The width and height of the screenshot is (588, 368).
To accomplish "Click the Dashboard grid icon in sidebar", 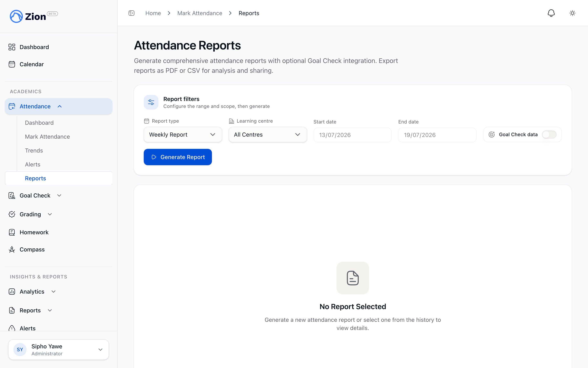I will pos(12,47).
